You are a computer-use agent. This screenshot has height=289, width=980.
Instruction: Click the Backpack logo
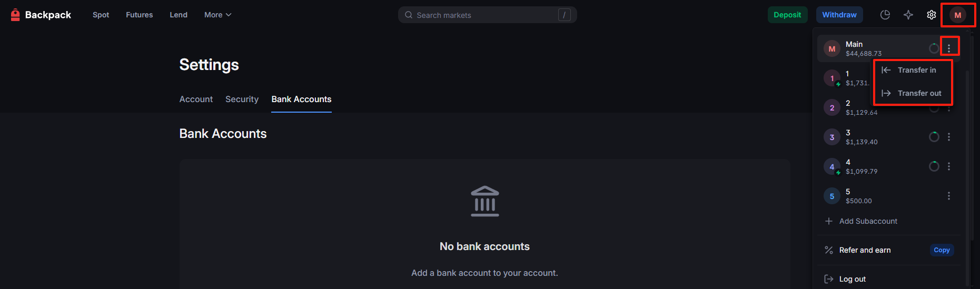(x=41, y=15)
